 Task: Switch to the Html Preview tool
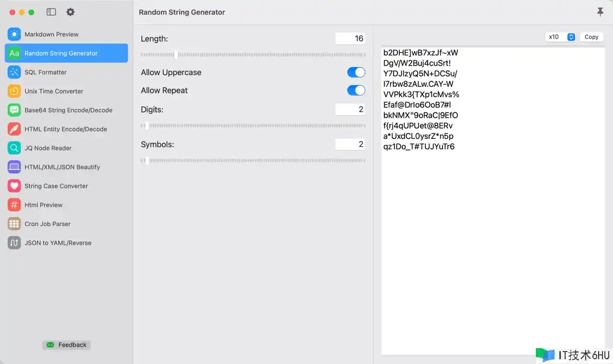pos(66,205)
